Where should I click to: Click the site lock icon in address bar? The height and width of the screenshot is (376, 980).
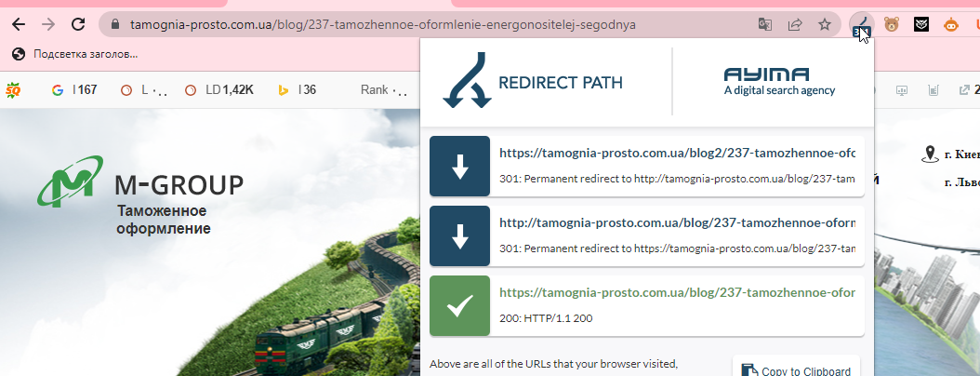pos(114,24)
